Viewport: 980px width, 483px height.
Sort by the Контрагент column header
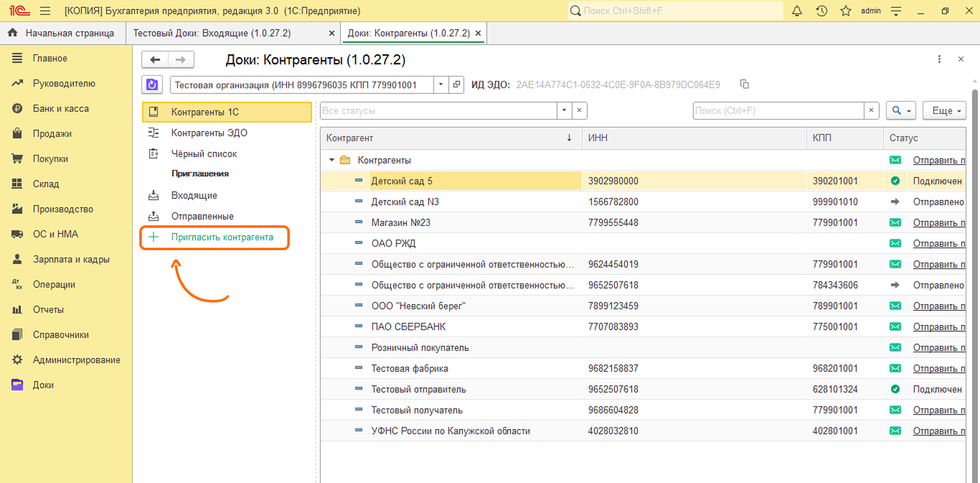point(451,138)
